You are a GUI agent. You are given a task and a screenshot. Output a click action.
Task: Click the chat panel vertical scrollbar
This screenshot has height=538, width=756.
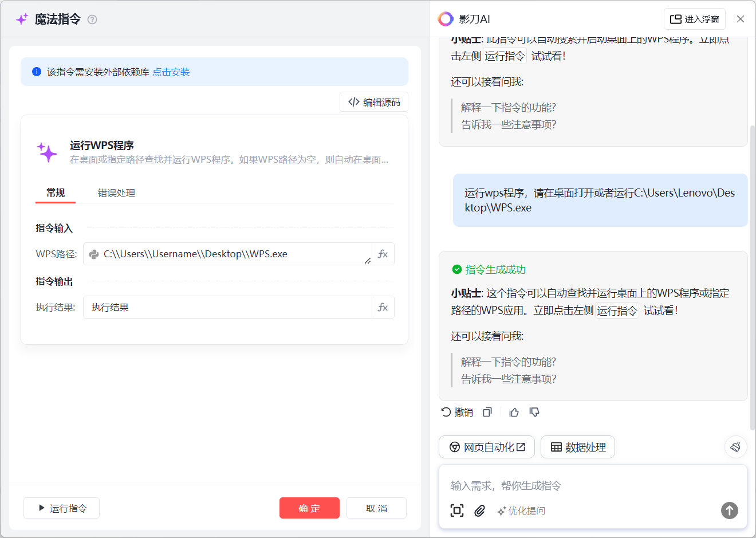coord(753,277)
